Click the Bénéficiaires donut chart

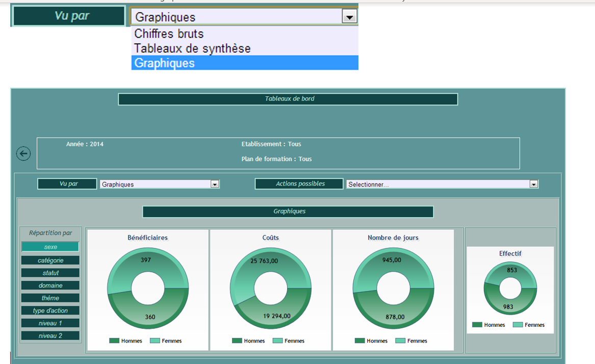pyautogui.click(x=148, y=289)
